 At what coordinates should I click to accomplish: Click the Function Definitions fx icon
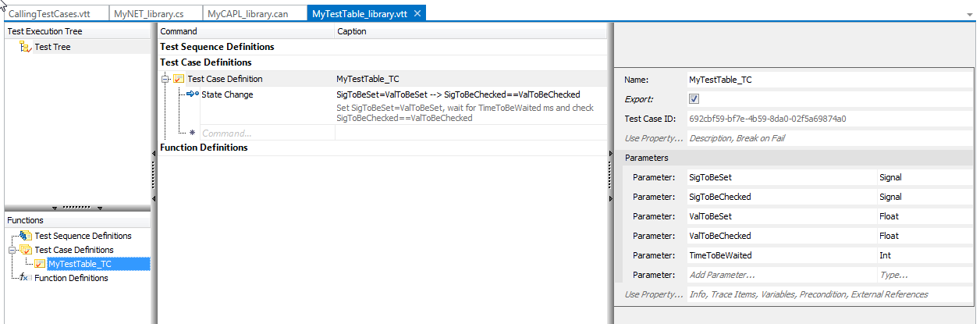pyautogui.click(x=25, y=278)
